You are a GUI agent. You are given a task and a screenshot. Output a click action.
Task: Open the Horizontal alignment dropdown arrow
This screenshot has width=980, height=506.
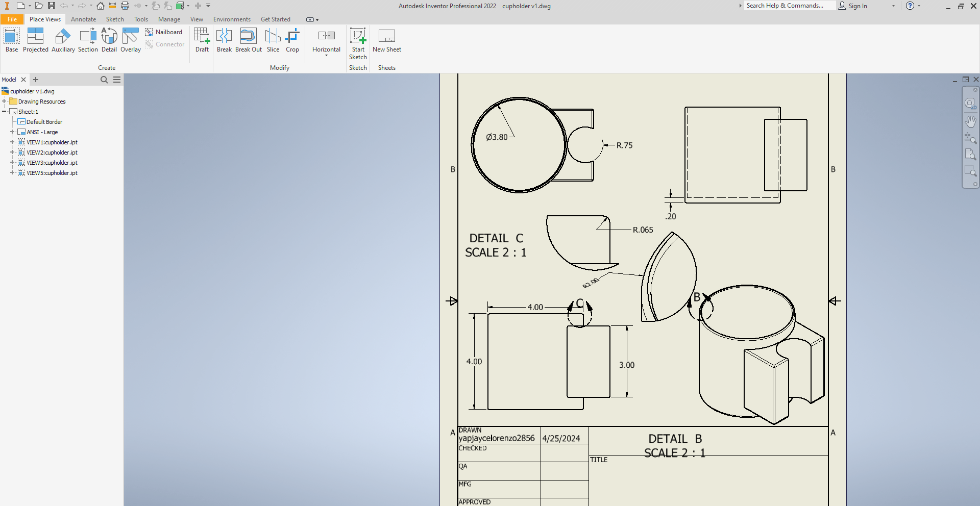[326, 55]
